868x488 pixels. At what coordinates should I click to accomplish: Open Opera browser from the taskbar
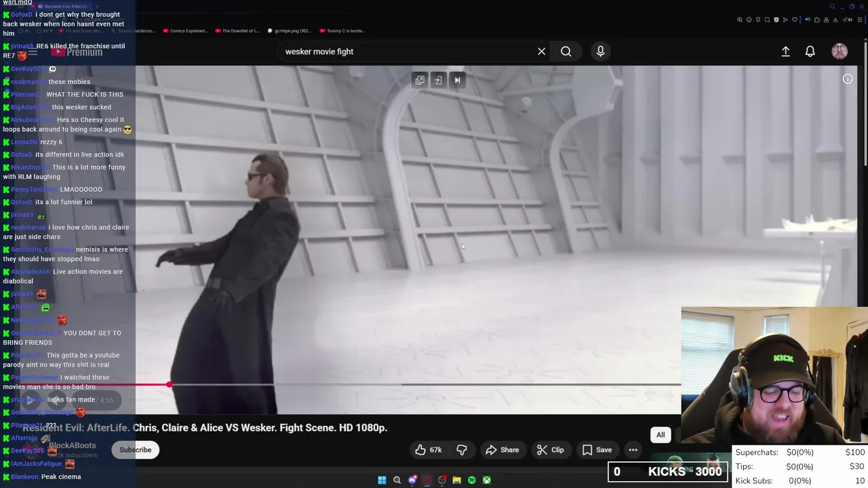(x=427, y=481)
